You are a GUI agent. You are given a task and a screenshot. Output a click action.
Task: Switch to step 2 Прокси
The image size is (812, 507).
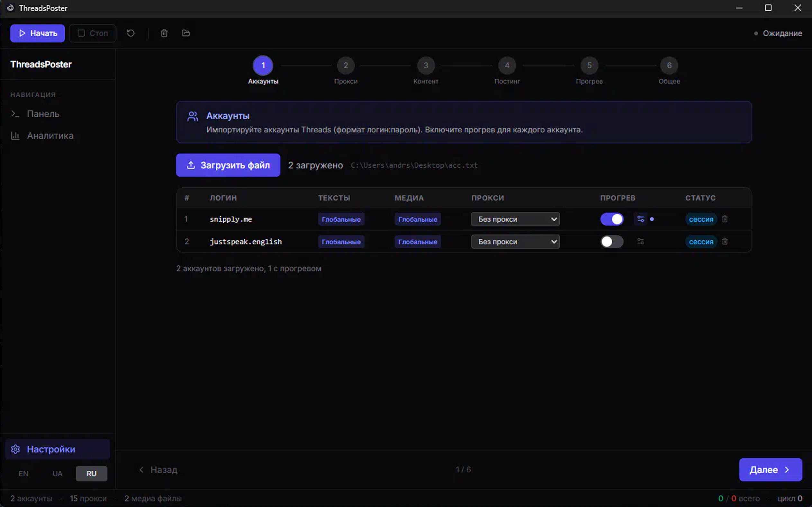click(x=346, y=66)
